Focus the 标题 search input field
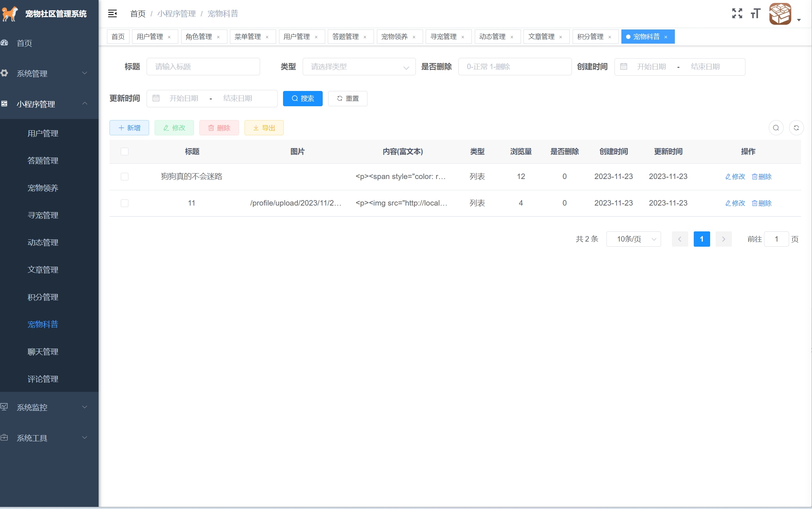 coord(203,67)
